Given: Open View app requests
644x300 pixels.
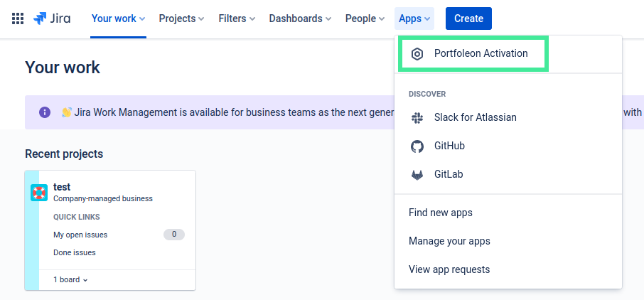Looking at the screenshot, I should [508, 269].
